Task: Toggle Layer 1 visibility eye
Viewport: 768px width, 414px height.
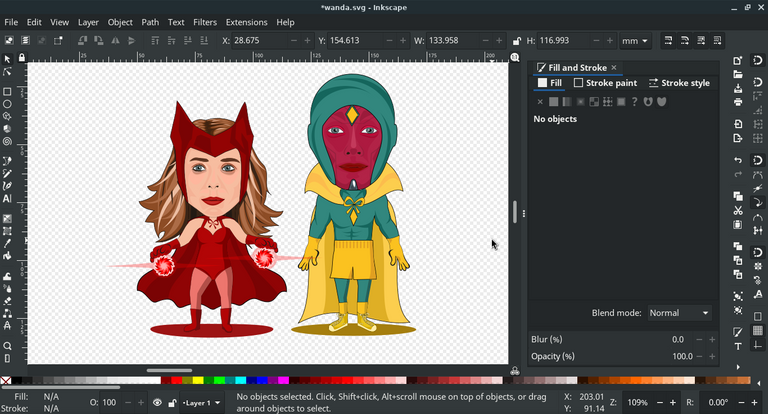Action: 157,403
